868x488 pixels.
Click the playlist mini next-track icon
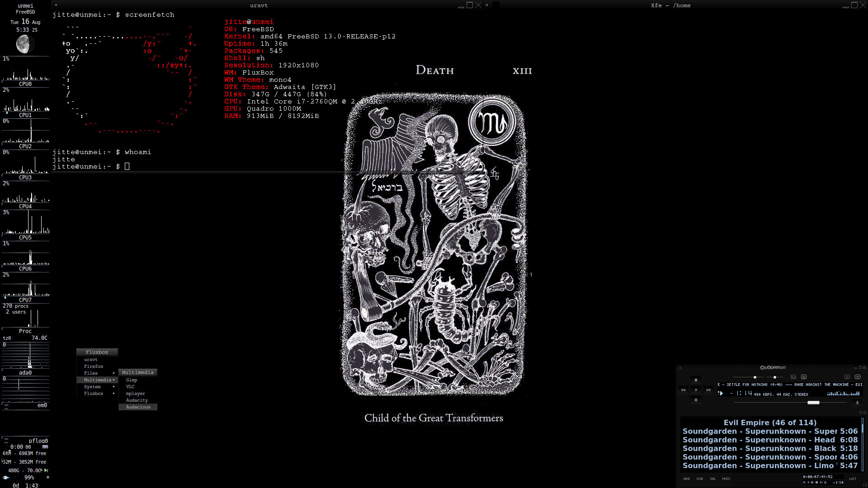821,482
